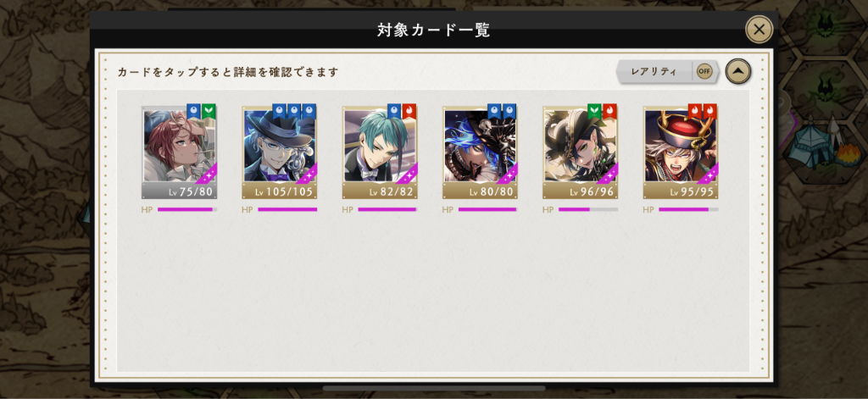868x399 pixels.
Task: Click the 対象カード一覧 title bar
Action: 433,30
